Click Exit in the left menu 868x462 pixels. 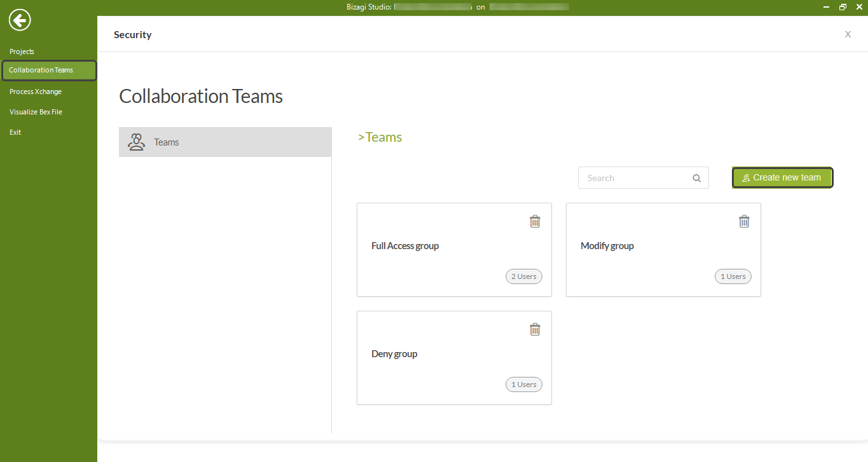(x=15, y=132)
